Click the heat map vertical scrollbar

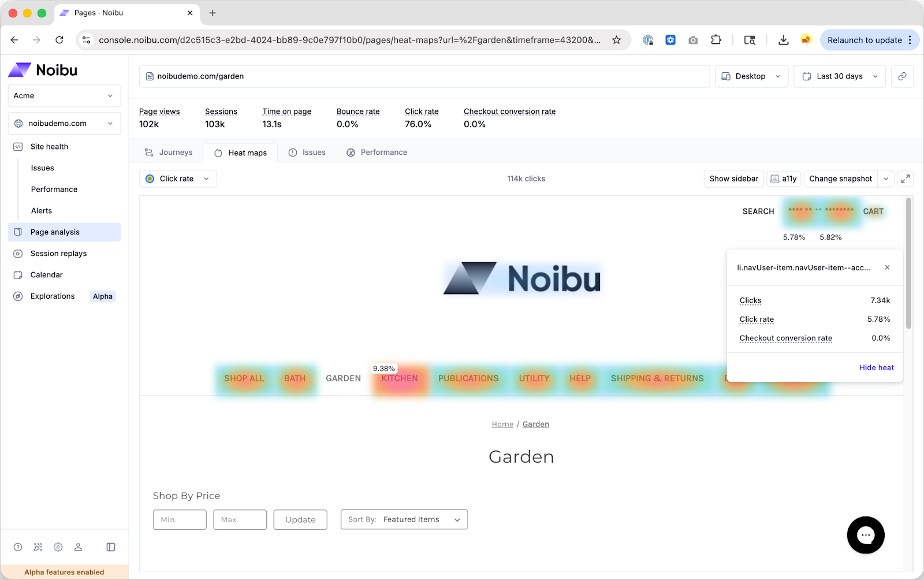pyautogui.click(x=908, y=263)
